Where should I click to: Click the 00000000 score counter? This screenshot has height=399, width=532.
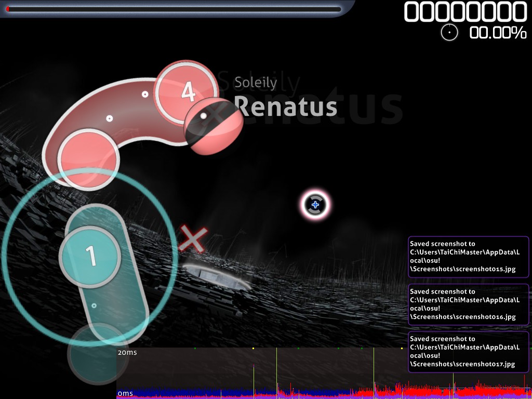(x=465, y=11)
